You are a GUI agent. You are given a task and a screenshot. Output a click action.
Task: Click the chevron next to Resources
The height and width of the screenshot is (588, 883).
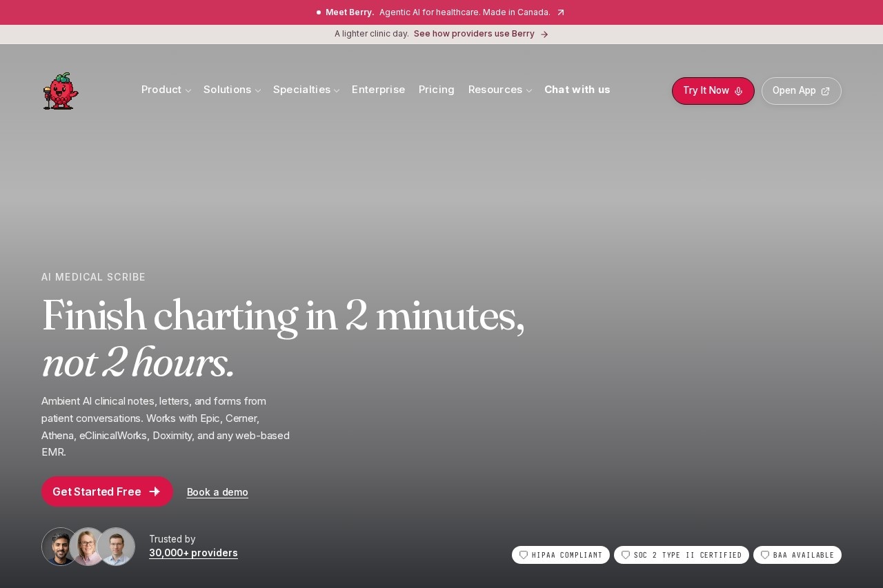click(x=529, y=91)
